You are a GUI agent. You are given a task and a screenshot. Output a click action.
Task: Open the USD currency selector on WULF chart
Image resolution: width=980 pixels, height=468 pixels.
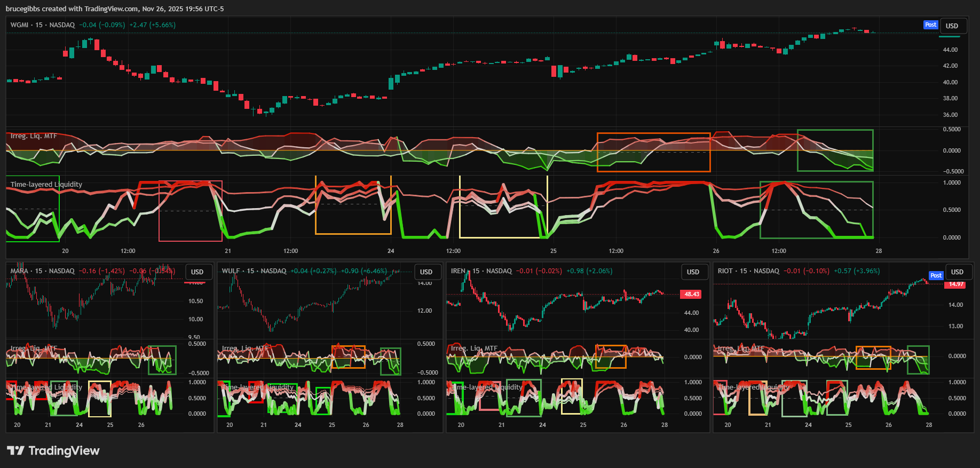[x=426, y=272]
